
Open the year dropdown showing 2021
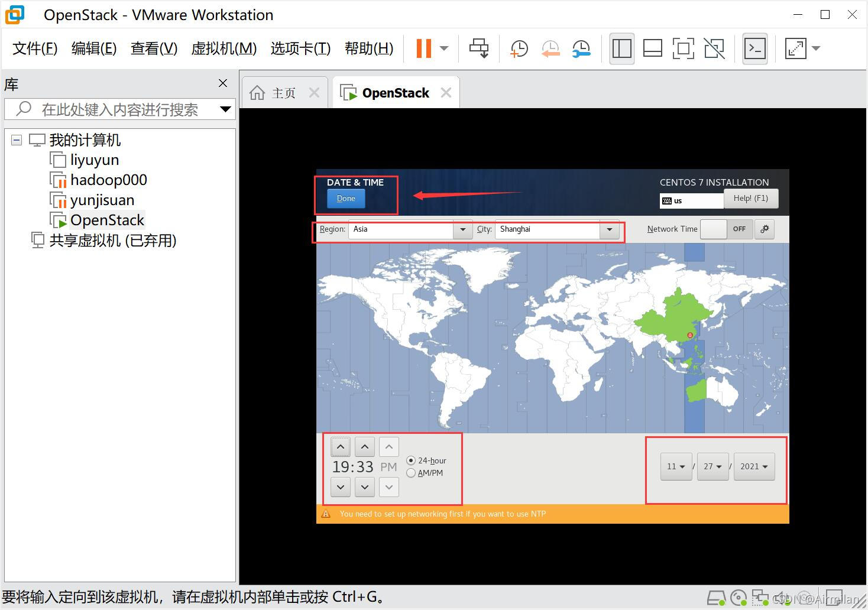tap(754, 466)
